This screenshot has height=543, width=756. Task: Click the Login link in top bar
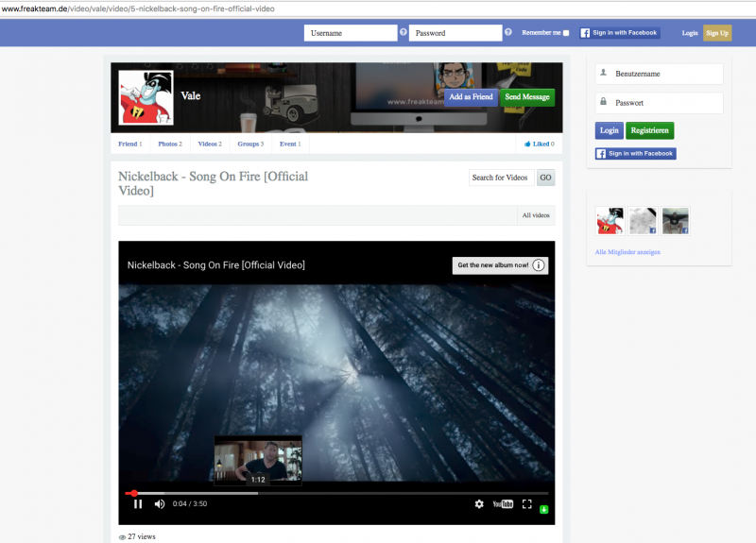coord(690,33)
